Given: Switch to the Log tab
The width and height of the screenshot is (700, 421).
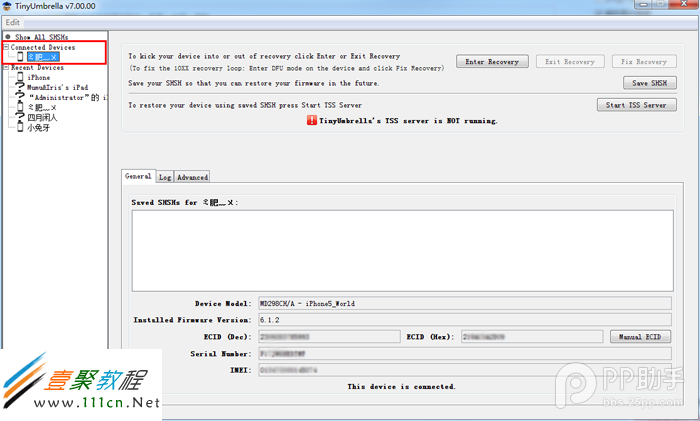Looking at the screenshot, I should point(165,177).
